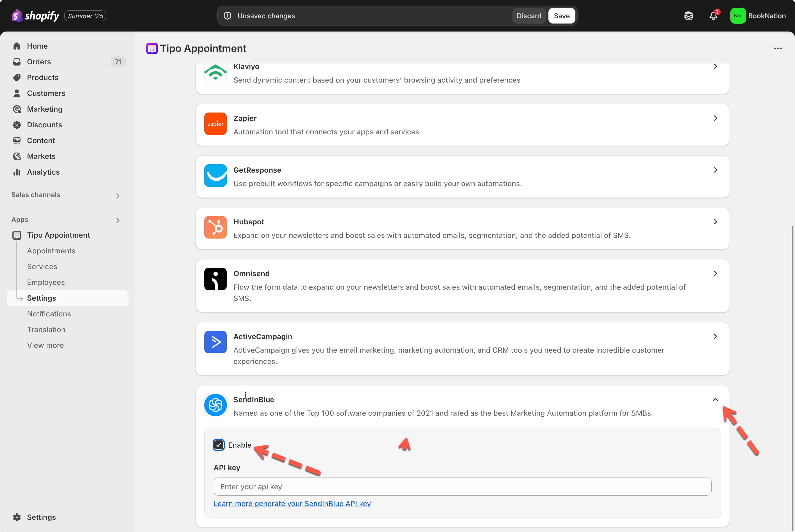Click the Save button
This screenshot has width=795, height=532.
pyautogui.click(x=561, y=16)
